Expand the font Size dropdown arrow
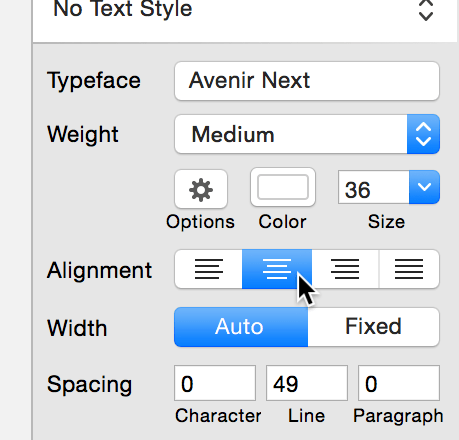Screen dimensions: 459x440 tap(424, 187)
